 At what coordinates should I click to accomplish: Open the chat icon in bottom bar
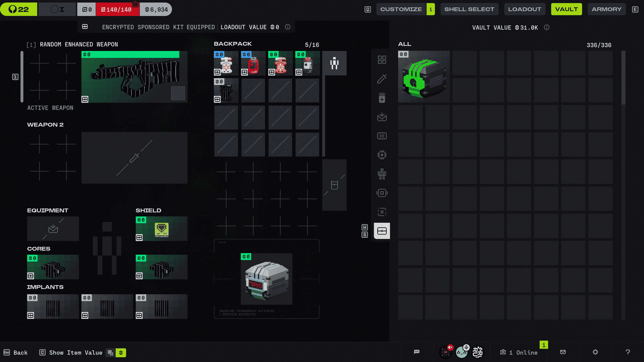[417, 352]
